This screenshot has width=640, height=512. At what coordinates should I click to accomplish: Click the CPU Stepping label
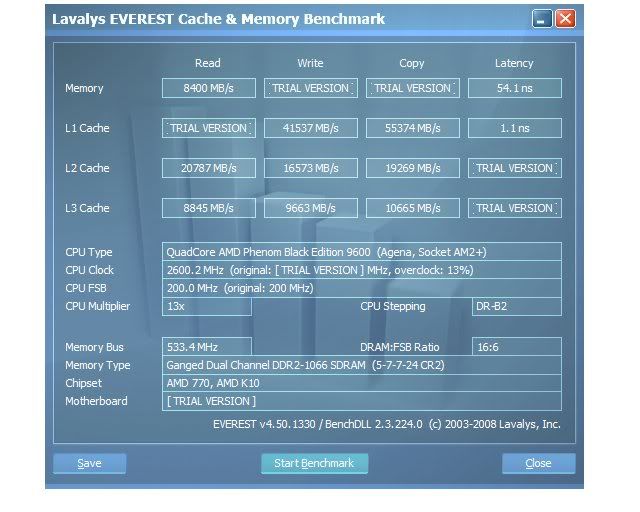(393, 306)
